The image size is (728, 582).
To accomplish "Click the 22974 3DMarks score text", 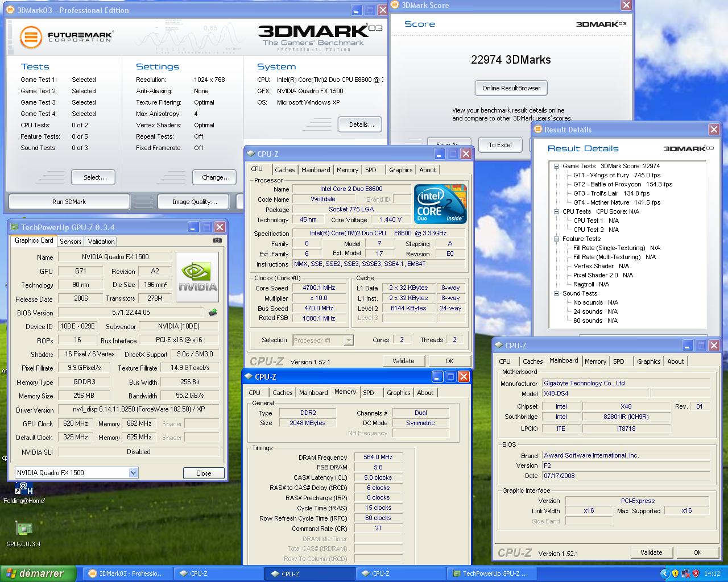I will click(x=511, y=60).
